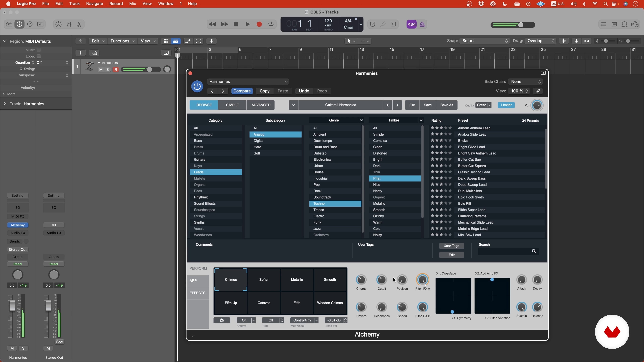Toggle Flex view icon
The height and width of the screenshot is (362, 644).
click(x=199, y=41)
